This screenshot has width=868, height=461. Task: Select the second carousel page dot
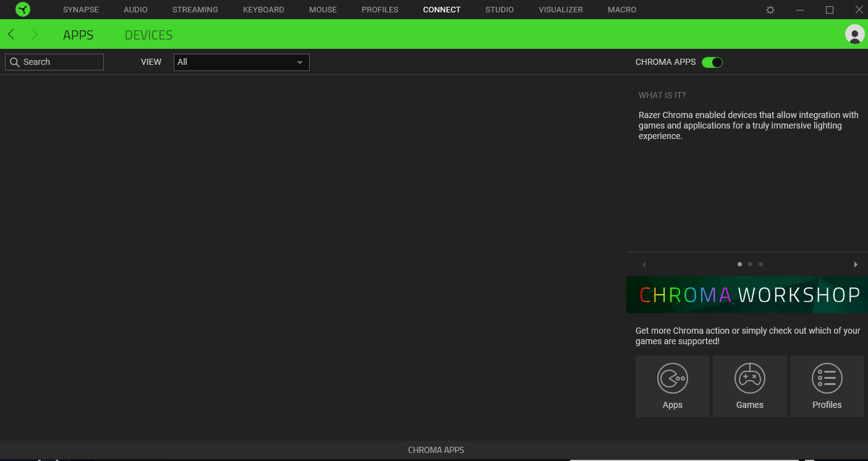(x=750, y=264)
